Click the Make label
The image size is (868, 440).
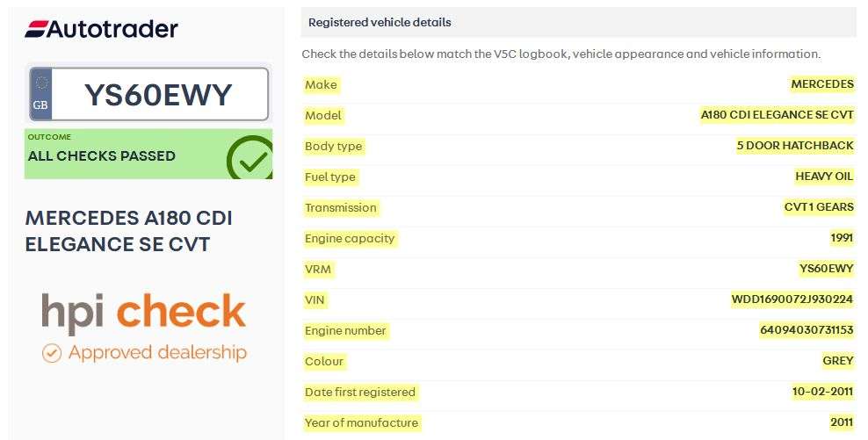(x=321, y=84)
